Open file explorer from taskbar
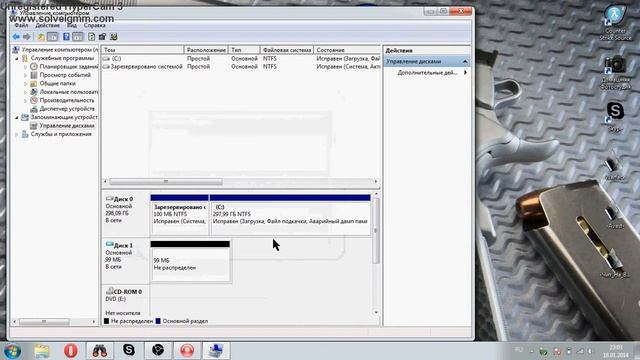This screenshot has height=360, width=640. 42,351
